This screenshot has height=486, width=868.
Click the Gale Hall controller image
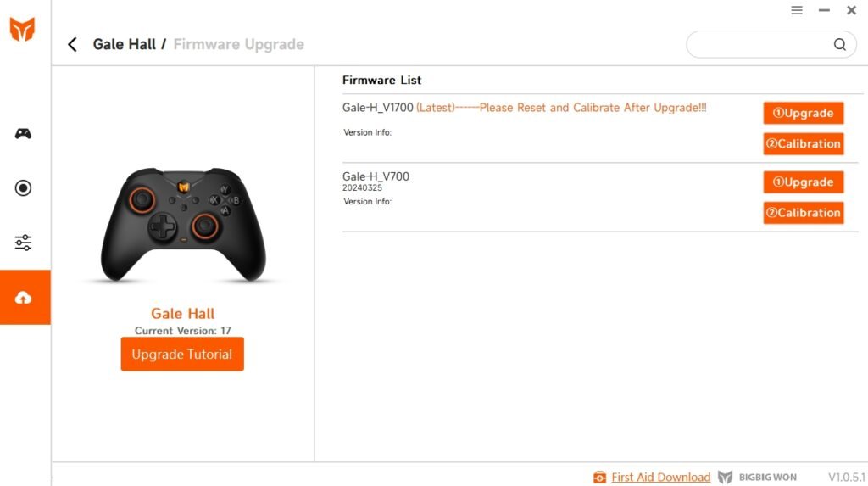tap(183, 225)
